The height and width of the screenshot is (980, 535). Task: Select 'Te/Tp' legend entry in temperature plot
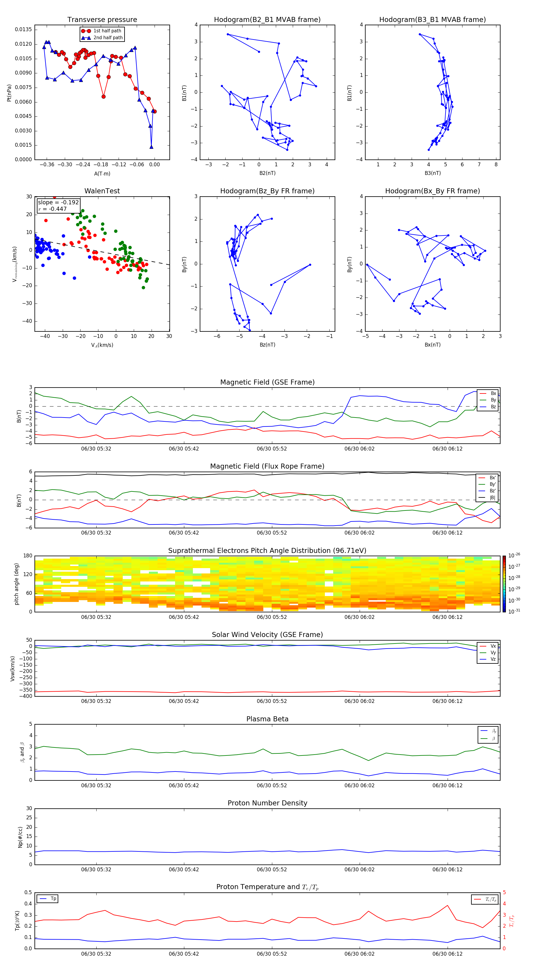point(485,899)
